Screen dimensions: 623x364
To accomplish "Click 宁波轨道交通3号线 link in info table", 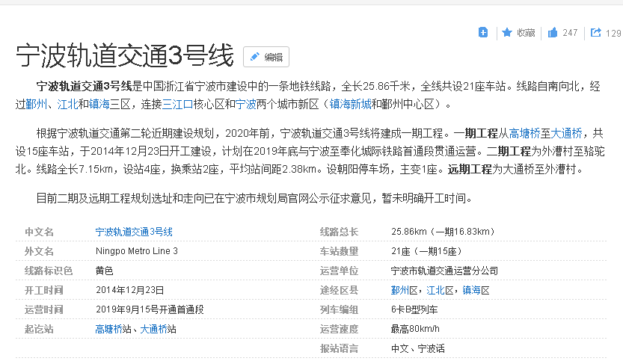I will (134, 232).
